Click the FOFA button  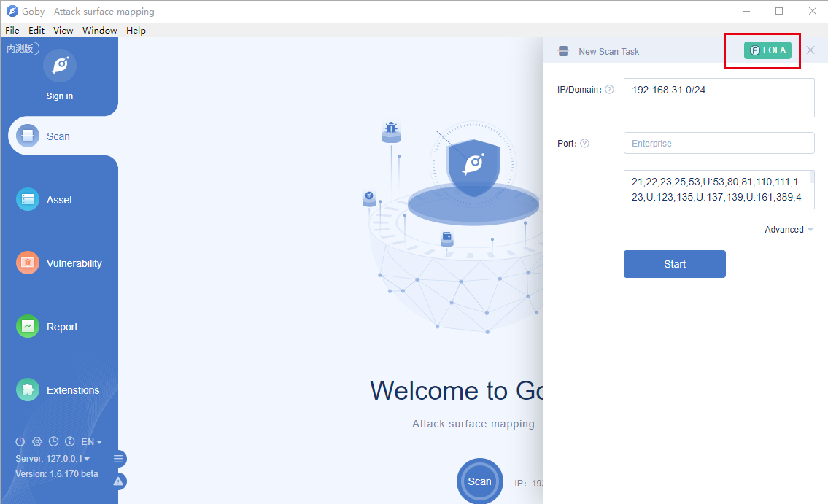[x=767, y=50]
